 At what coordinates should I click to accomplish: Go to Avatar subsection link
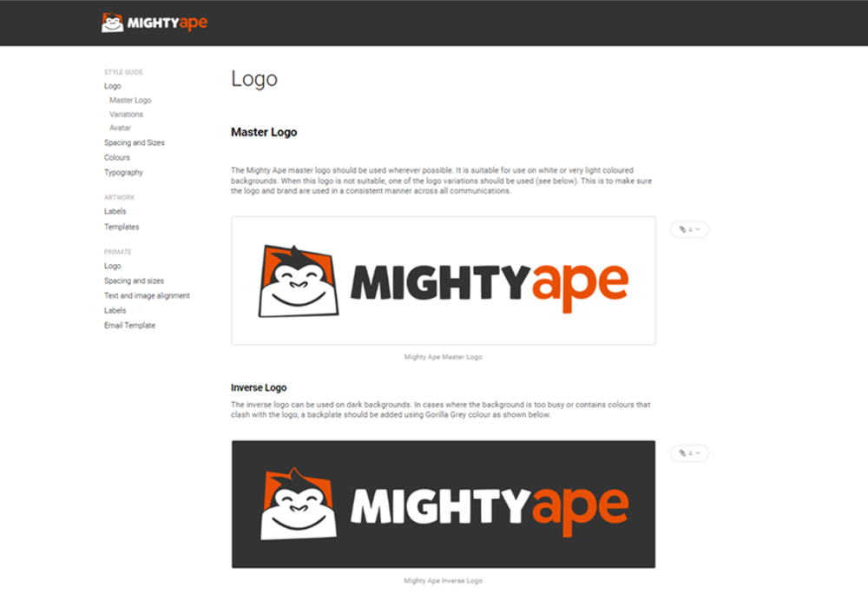[120, 128]
